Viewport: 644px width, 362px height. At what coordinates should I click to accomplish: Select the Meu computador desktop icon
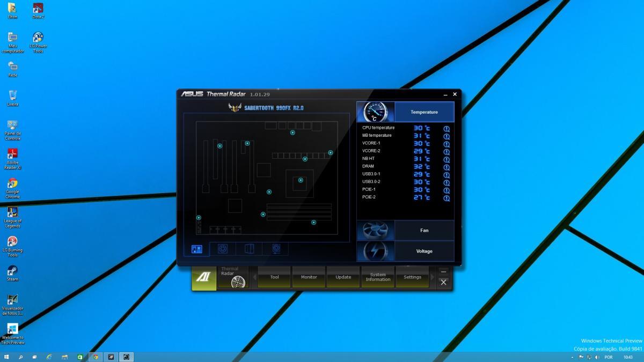[x=12, y=42]
